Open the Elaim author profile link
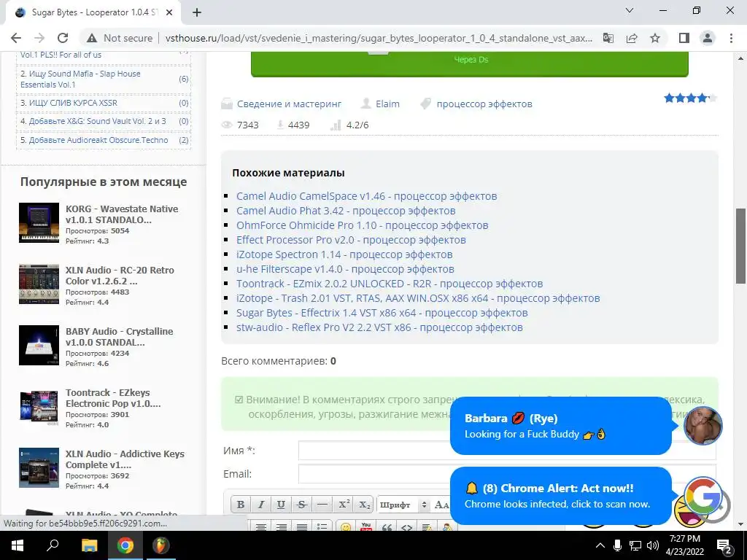This screenshot has width=747, height=560. (x=387, y=104)
